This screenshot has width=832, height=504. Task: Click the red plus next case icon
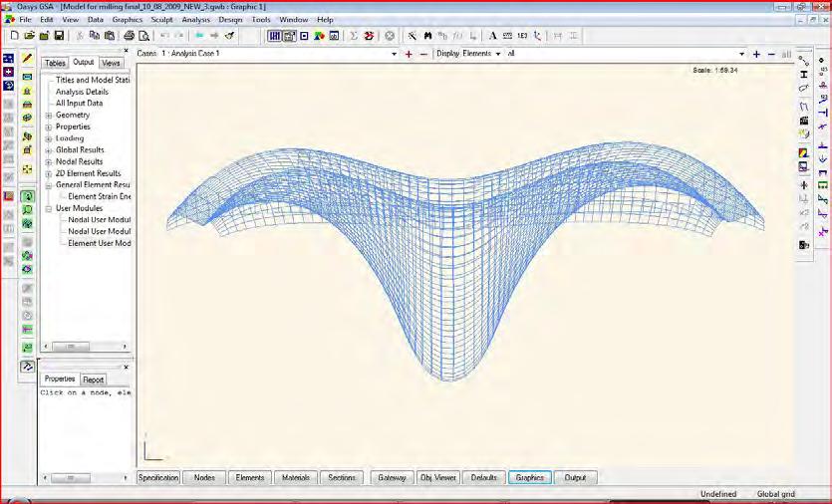[x=409, y=54]
